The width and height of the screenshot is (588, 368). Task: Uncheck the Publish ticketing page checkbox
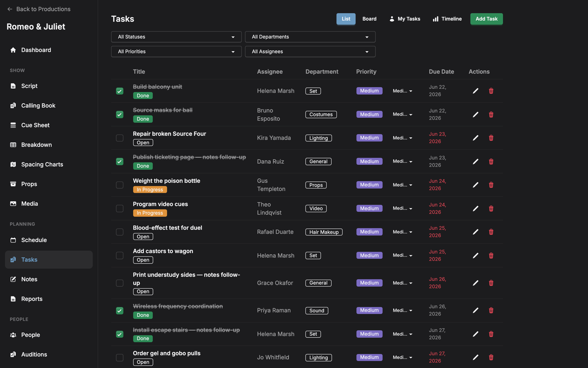120,162
